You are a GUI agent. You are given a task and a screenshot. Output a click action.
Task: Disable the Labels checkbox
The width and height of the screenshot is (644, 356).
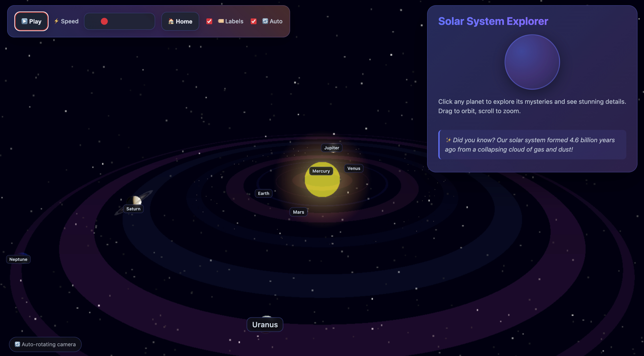(x=209, y=21)
